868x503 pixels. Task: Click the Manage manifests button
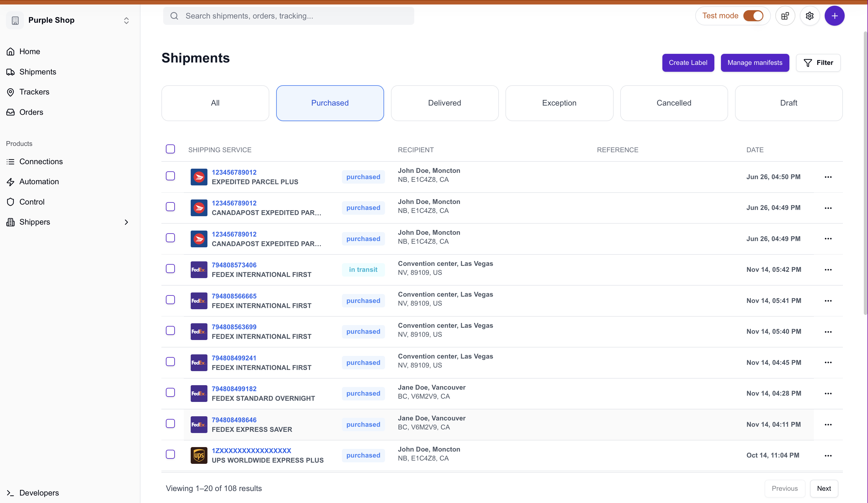pos(755,63)
